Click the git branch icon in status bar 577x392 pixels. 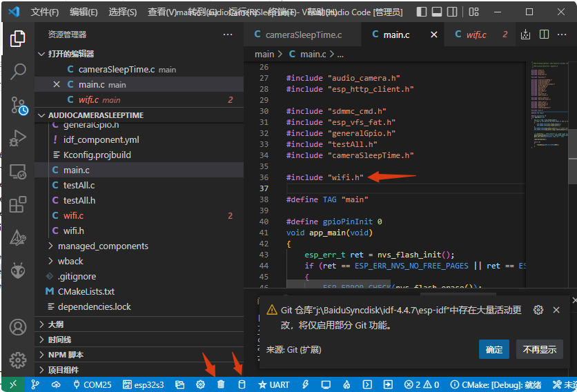[35, 384]
